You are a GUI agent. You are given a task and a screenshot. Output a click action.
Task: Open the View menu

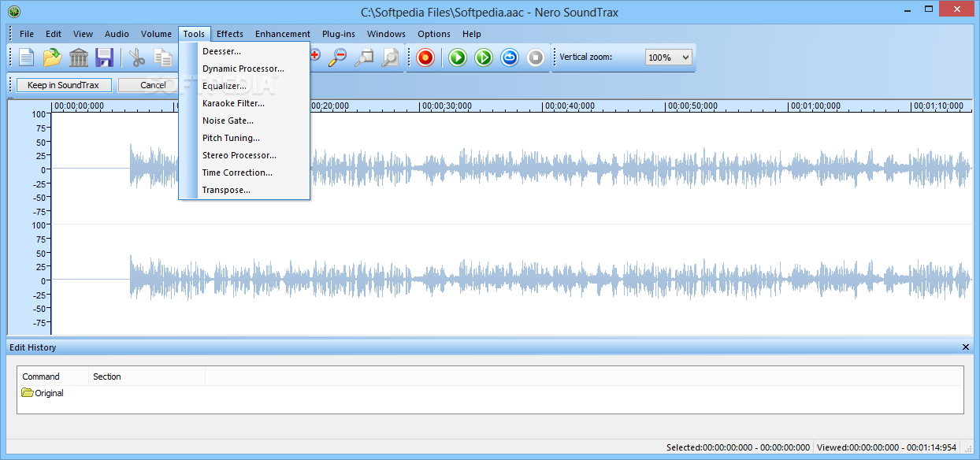pyautogui.click(x=83, y=34)
